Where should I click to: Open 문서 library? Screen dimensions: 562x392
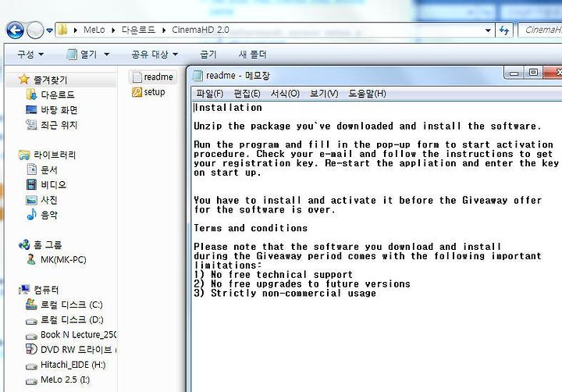[x=41, y=169]
